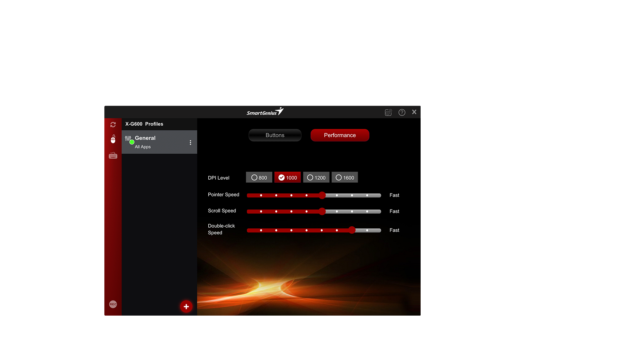Click the X-G600 Profiles header
Screen dimensions: 644x363
tap(144, 124)
